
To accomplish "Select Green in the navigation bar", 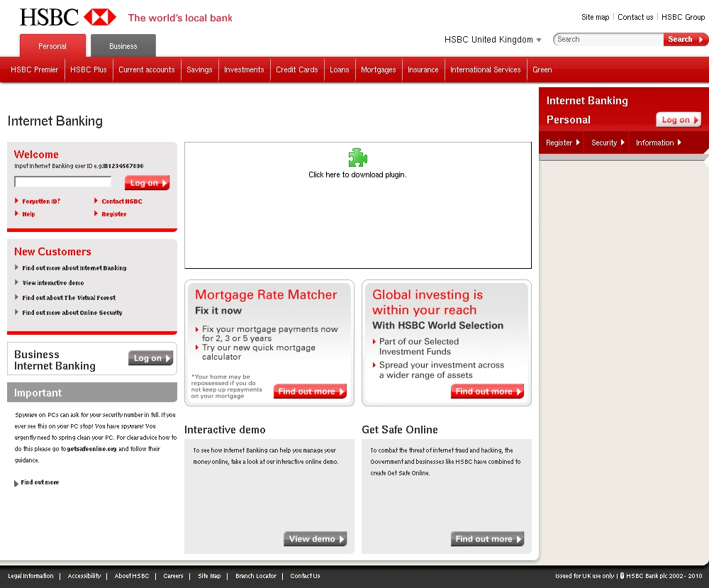I will pos(542,70).
